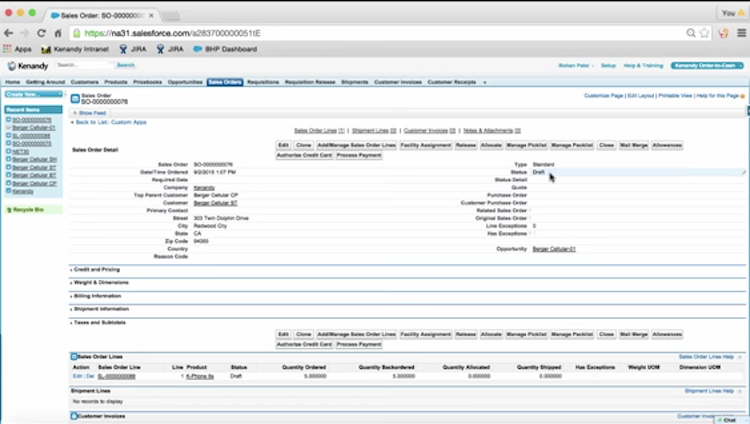
Task: Open the Berger Cellular-01 opportunity link in the detail fields
Action: [x=554, y=249]
